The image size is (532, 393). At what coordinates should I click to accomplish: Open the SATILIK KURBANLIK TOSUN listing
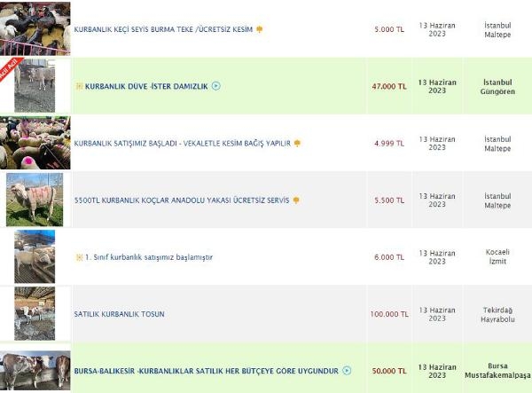120,314
